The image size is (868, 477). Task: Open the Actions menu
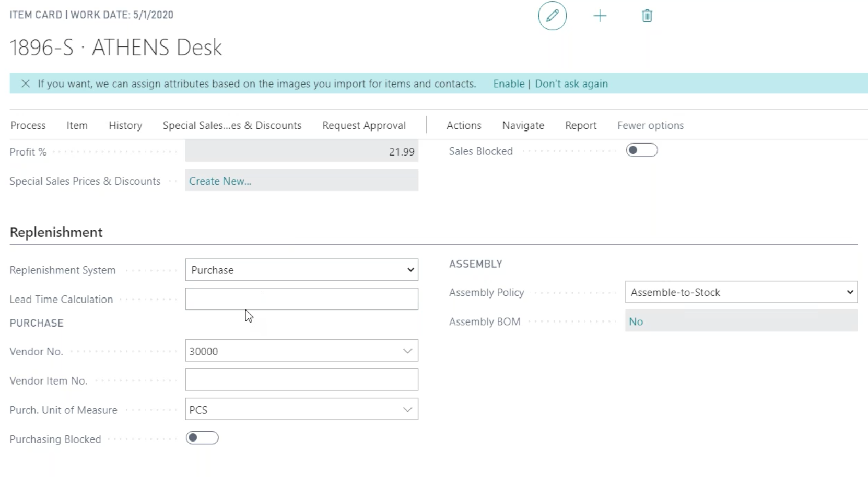click(464, 125)
